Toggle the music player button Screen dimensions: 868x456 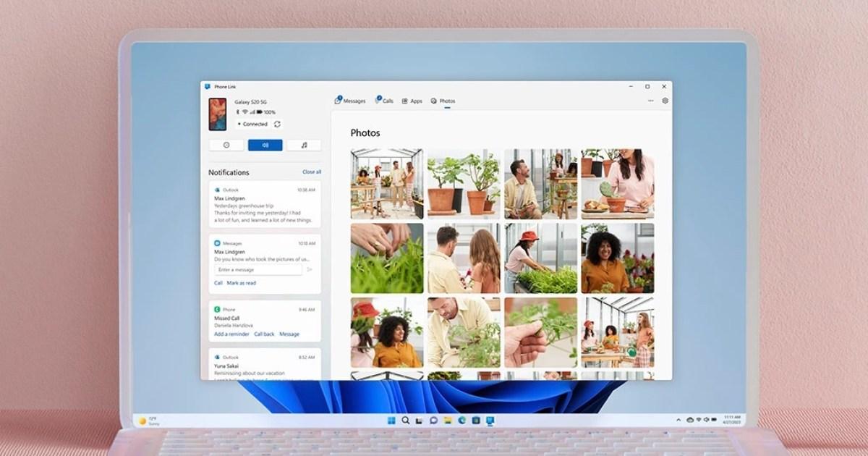[304, 145]
